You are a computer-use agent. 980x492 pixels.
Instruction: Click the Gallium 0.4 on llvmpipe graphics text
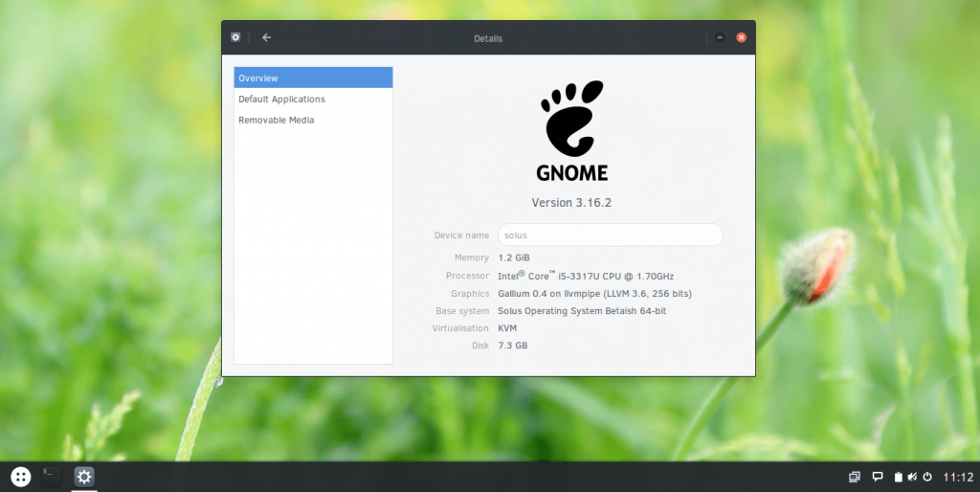(x=595, y=293)
